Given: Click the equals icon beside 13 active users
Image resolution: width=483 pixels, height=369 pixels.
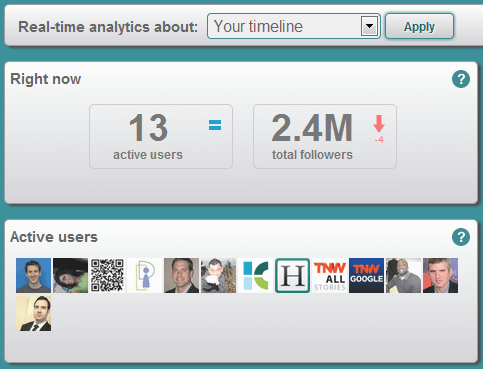Looking at the screenshot, I should click(x=215, y=125).
